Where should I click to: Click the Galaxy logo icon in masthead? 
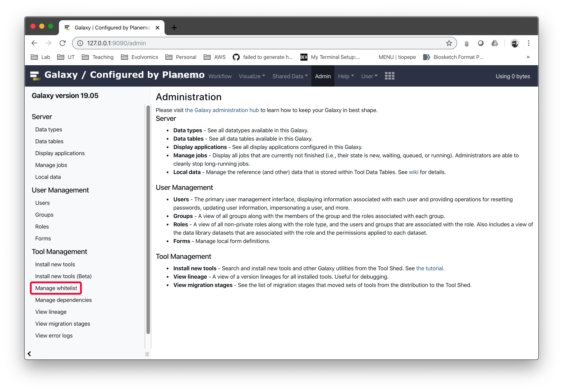pos(35,75)
